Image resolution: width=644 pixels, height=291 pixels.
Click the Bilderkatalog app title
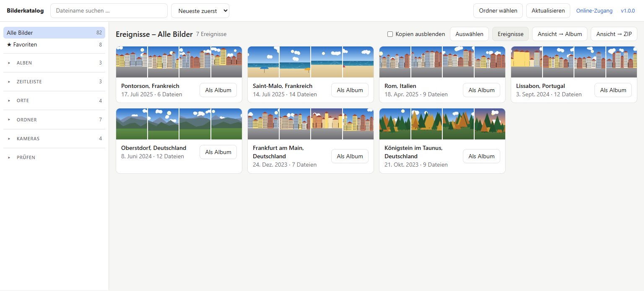click(25, 11)
